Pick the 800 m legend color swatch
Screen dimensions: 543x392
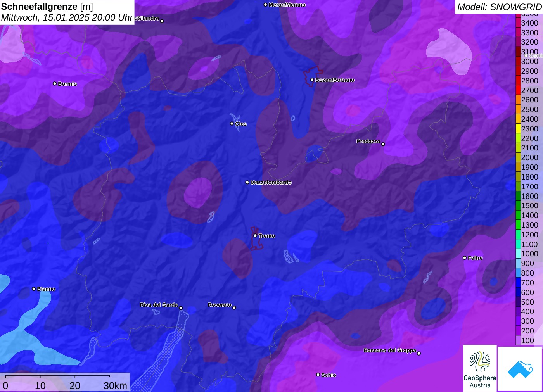click(518, 273)
